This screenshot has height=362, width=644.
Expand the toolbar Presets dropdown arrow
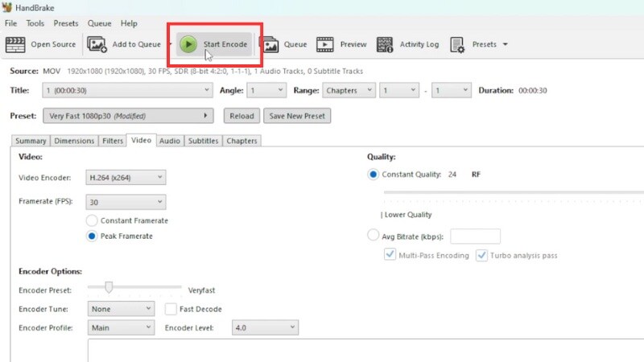coord(506,44)
